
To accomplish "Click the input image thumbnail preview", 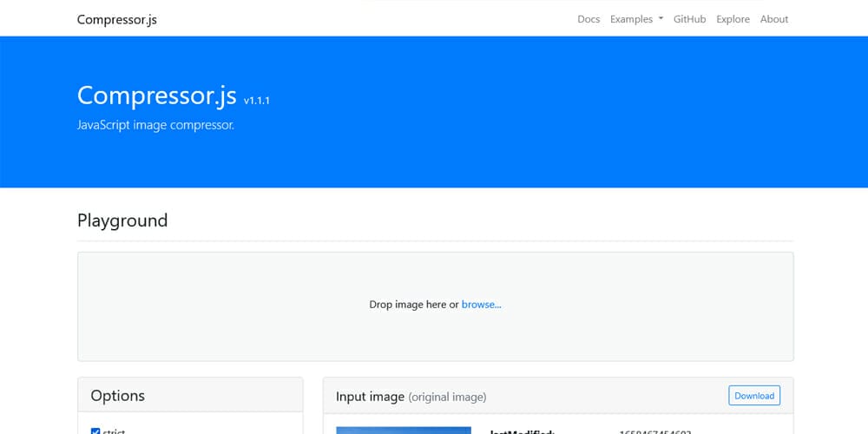I will [x=404, y=431].
